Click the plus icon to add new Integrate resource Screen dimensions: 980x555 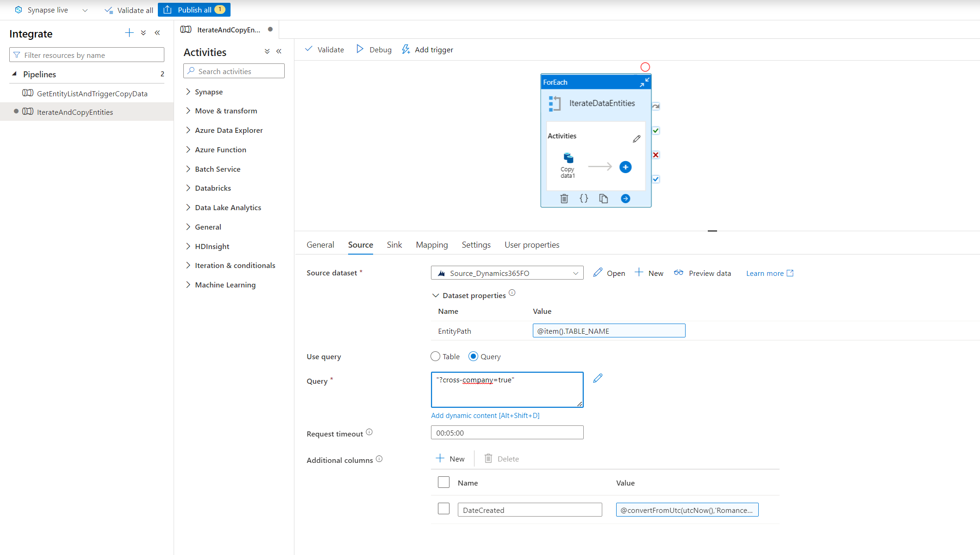pyautogui.click(x=129, y=32)
